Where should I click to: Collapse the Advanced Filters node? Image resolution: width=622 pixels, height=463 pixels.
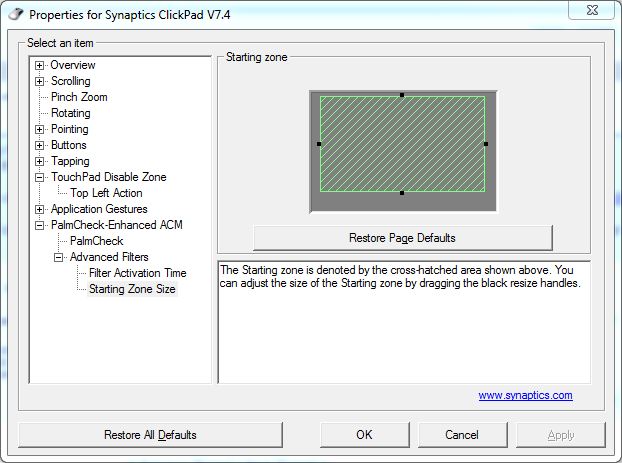[58, 257]
